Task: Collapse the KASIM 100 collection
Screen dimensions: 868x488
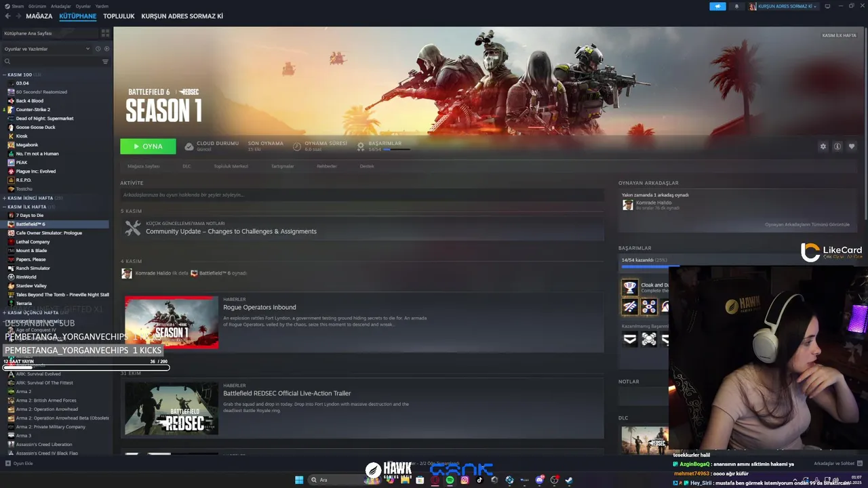Action: point(4,75)
